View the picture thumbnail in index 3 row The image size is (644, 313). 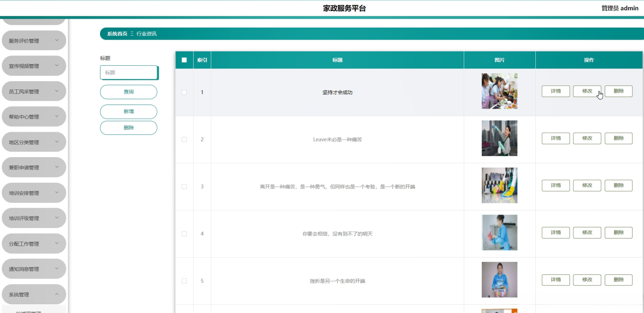click(499, 185)
